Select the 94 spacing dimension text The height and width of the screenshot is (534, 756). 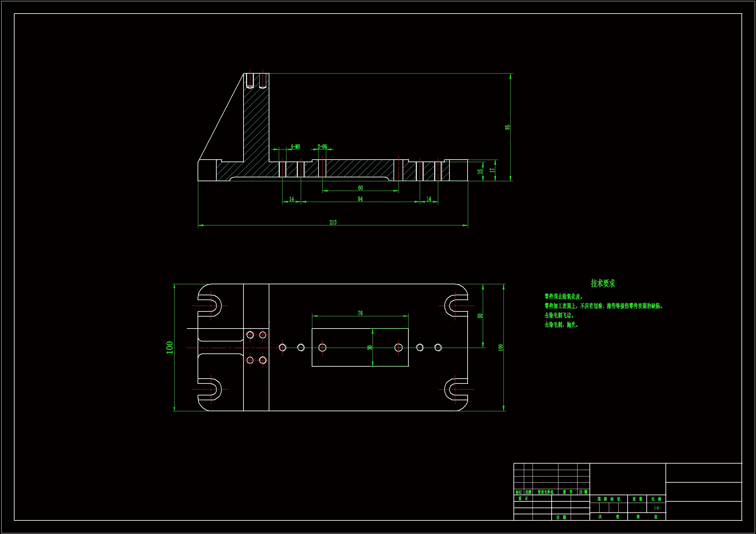coord(360,199)
